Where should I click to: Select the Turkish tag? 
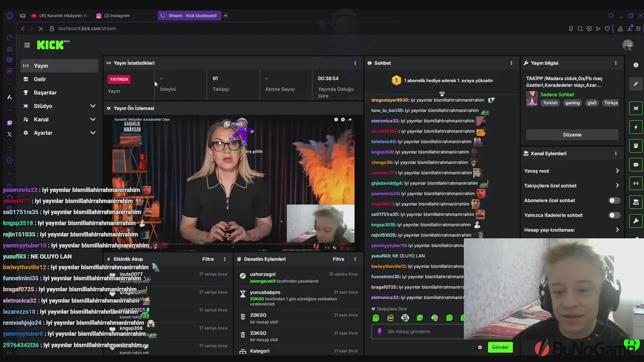click(x=550, y=103)
